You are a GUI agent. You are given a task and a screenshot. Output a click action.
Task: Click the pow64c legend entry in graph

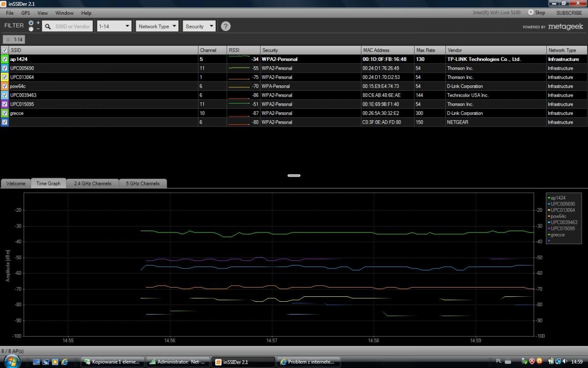click(x=558, y=216)
